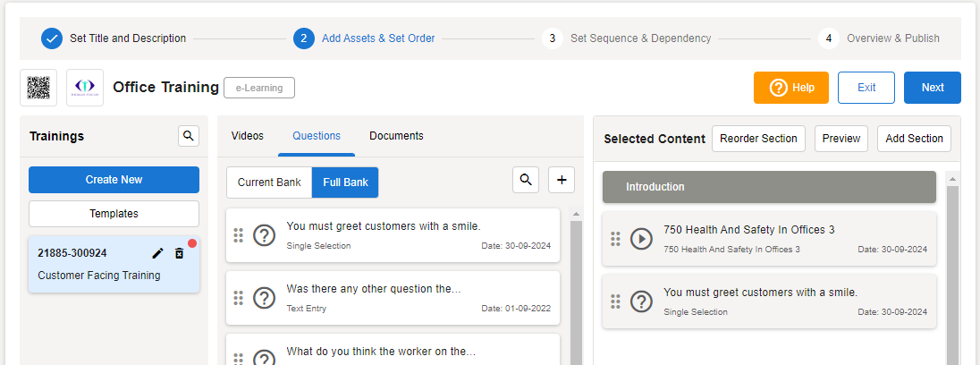Click question icon on selected 'greet customers' item
The image size is (980, 365).
click(641, 301)
